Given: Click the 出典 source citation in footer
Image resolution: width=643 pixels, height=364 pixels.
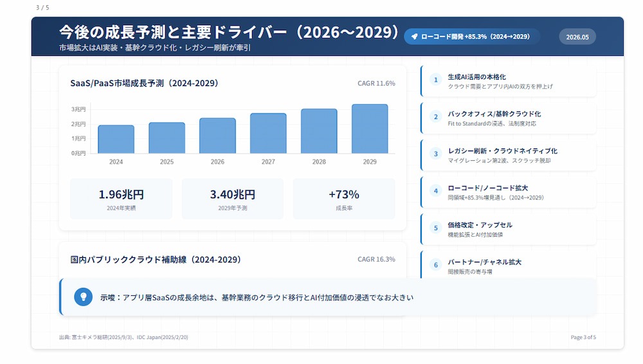Looking at the screenshot, I should (x=123, y=338).
